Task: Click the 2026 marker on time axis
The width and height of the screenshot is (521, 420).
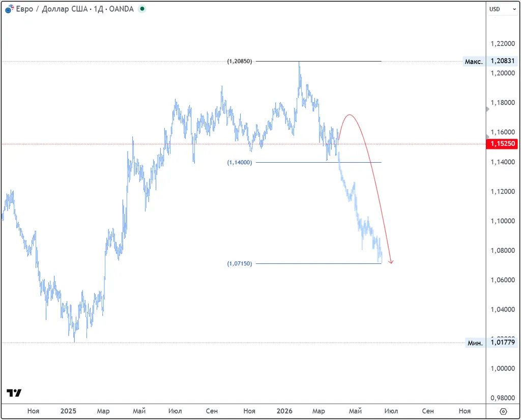Action: [285, 411]
